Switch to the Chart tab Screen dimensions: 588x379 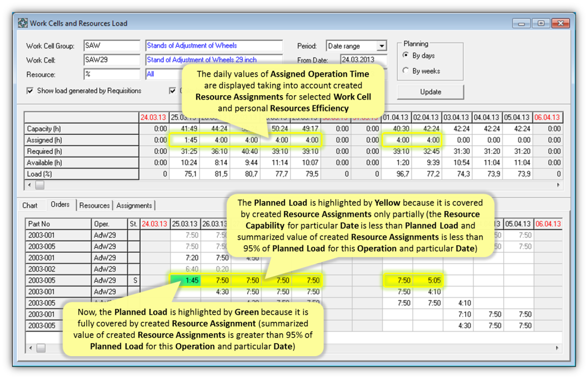pos(30,205)
